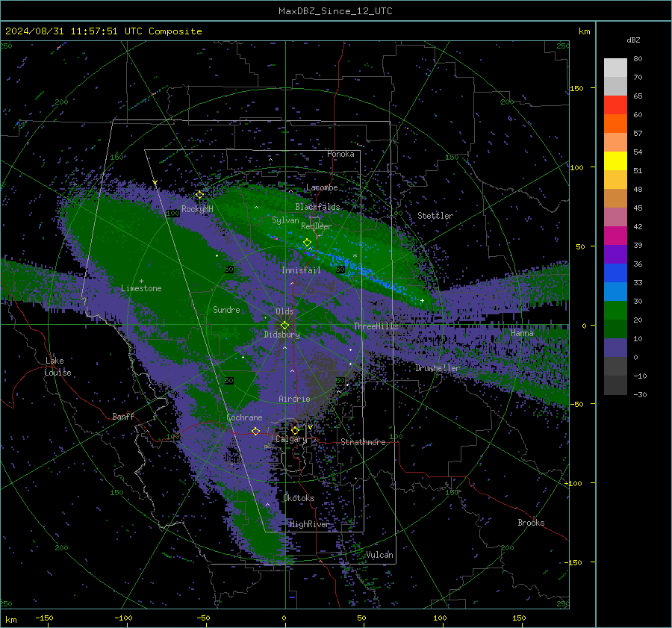The image size is (672, 628).
Task: Click the dBZ legend heading
Action: click(633, 40)
